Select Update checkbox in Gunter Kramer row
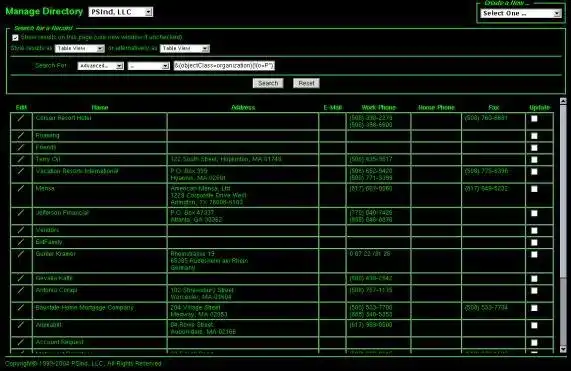 (x=534, y=254)
